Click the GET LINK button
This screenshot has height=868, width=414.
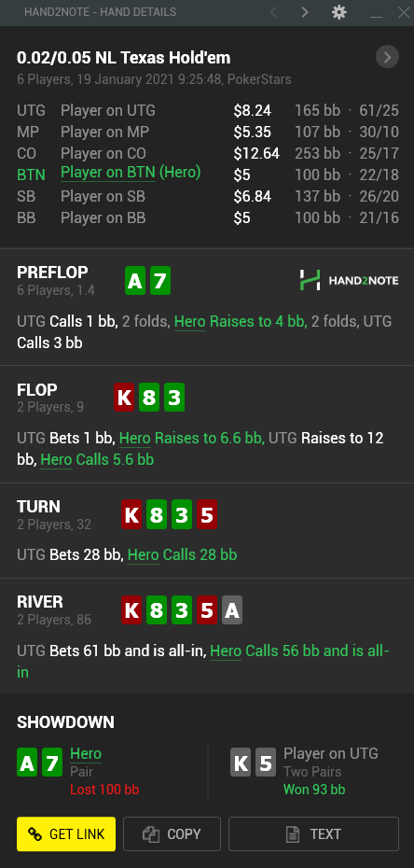coord(66,833)
